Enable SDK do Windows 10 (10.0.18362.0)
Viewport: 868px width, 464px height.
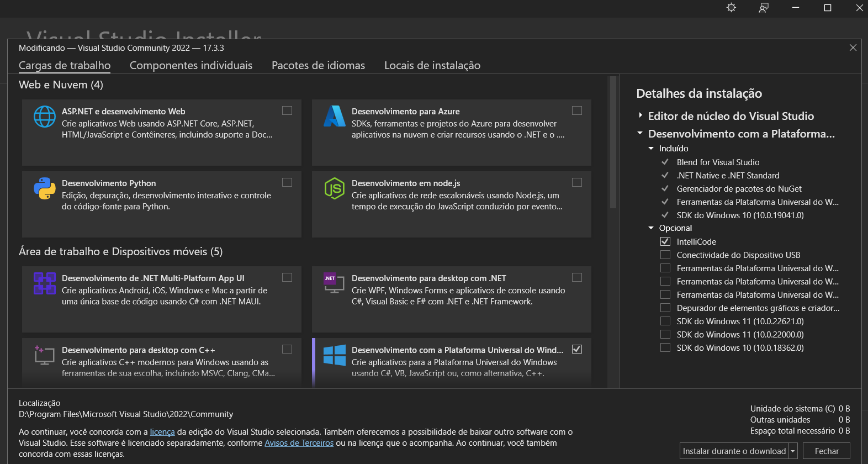point(665,347)
